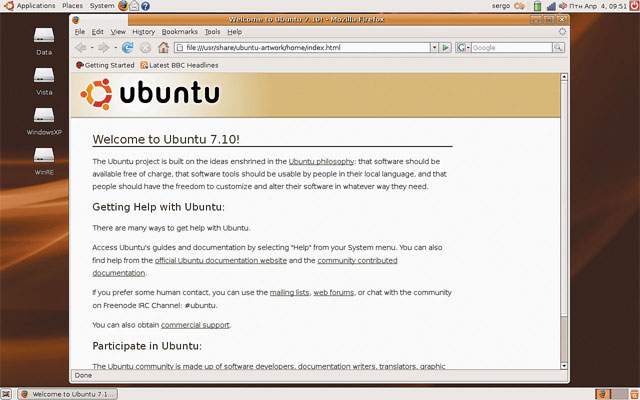Switch to the second workspace in switcher

(x=620, y=394)
